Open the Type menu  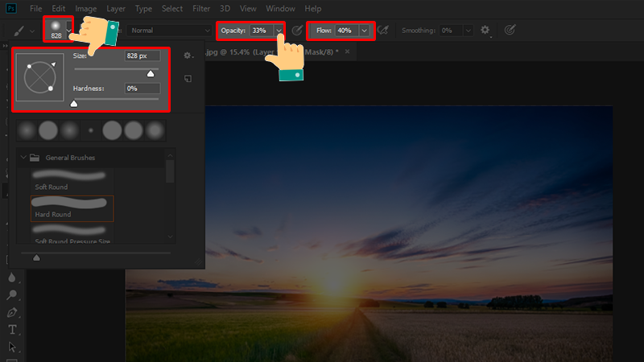[143, 9]
